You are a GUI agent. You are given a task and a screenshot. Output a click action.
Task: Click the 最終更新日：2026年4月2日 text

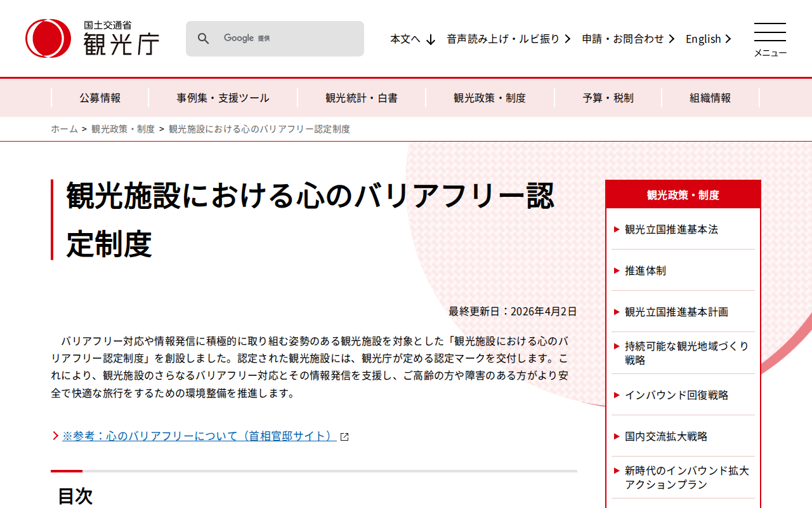pyautogui.click(x=513, y=311)
